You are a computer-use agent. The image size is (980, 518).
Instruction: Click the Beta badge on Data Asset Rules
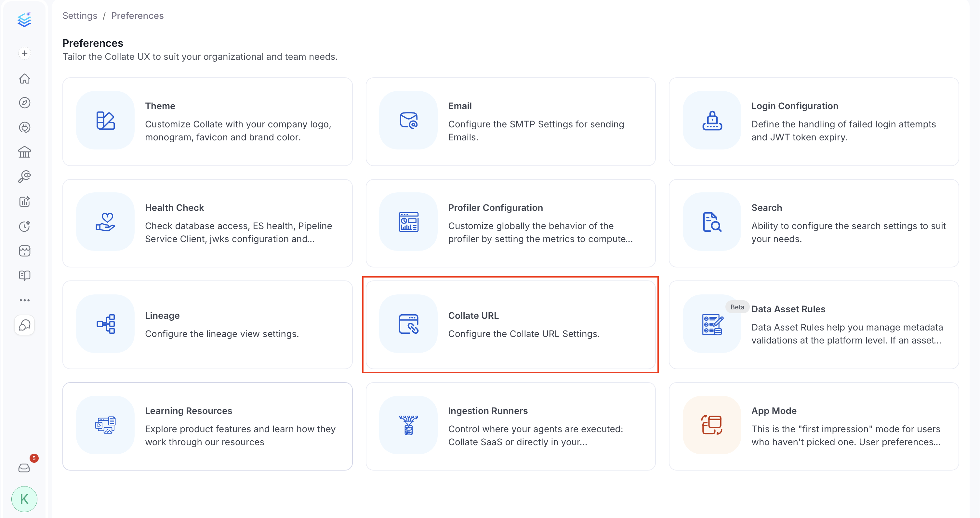(x=737, y=307)
